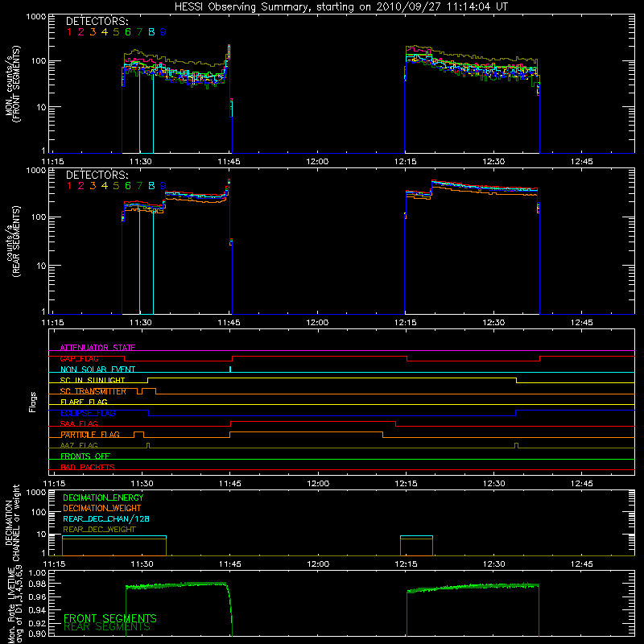Click the NON_SOLAR_EVENT cyan spike near 11:45
644x644 pixels.
[x=230, y=369]
